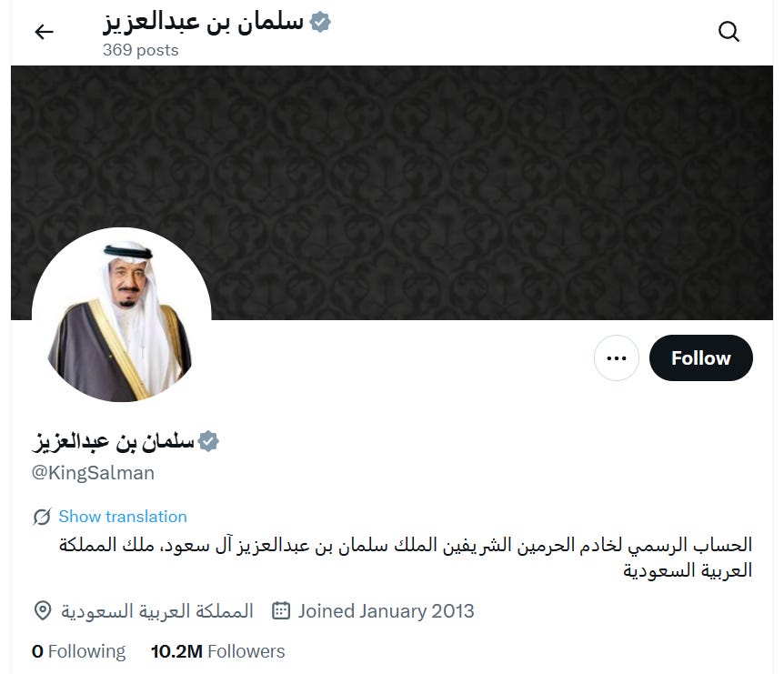Screen dimensions: 784x674
Task: Open the 0 Following list
Action: coord(78,651)
